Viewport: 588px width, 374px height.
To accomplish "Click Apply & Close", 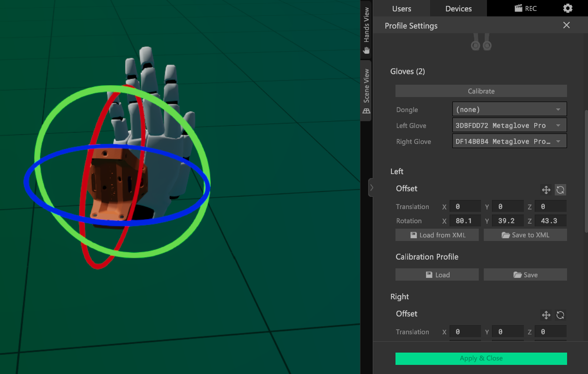I will pyautogui.click(x=481, y=359).
